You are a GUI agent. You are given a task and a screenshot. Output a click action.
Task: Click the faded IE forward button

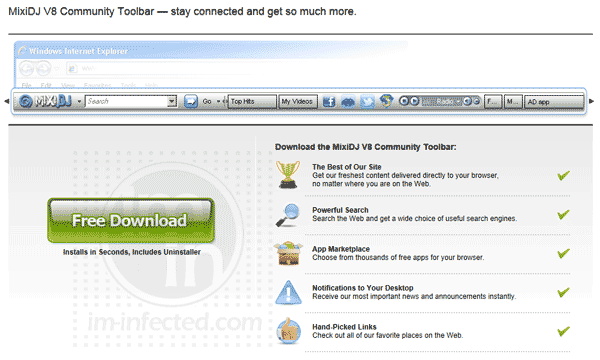43,69
